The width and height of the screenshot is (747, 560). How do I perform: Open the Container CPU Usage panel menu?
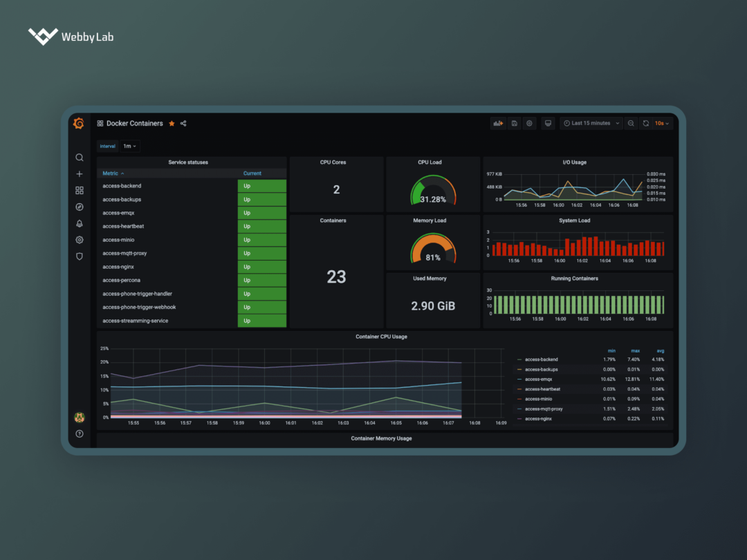click(x=381, y=337)
